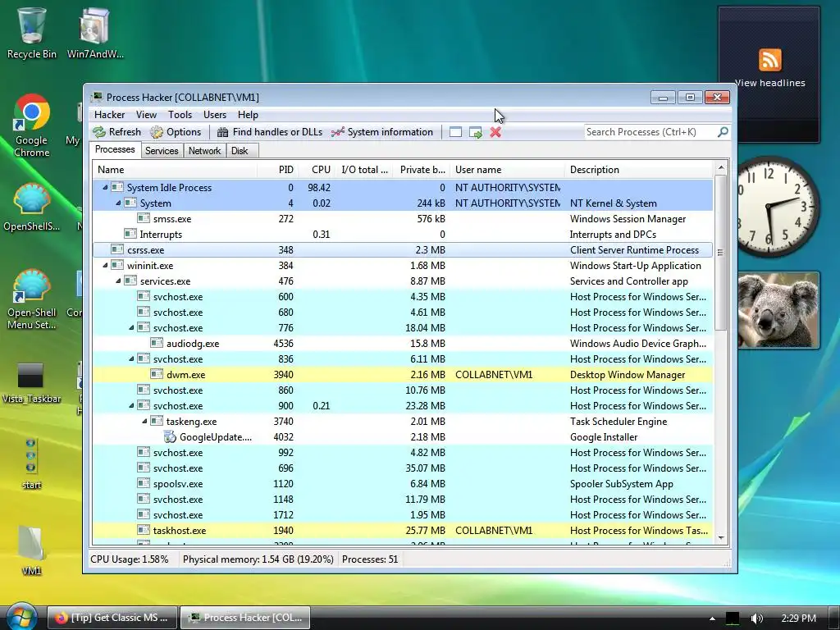Click the scrollbar down arrow

[720, 538]
